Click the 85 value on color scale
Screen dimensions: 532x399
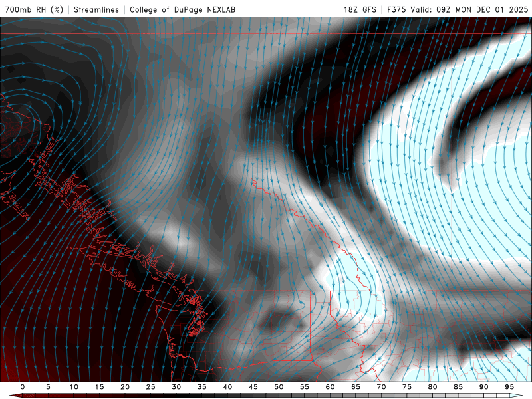tap(458, 387)
